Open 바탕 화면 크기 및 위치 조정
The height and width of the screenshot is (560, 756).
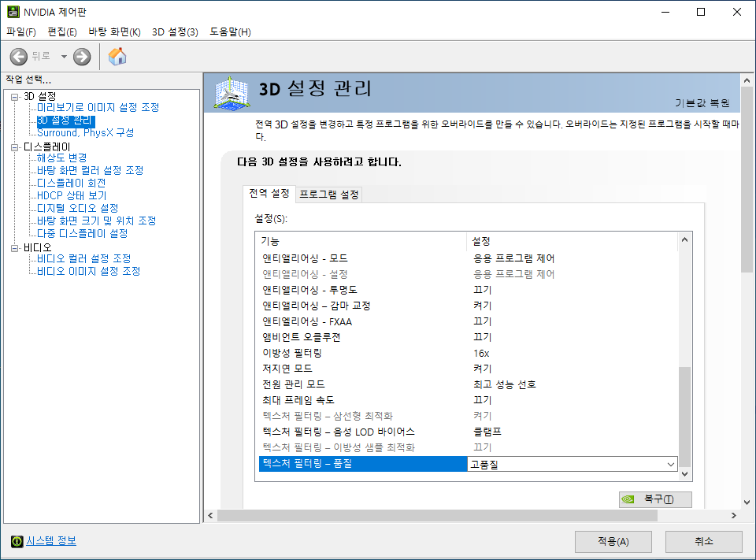96,221
